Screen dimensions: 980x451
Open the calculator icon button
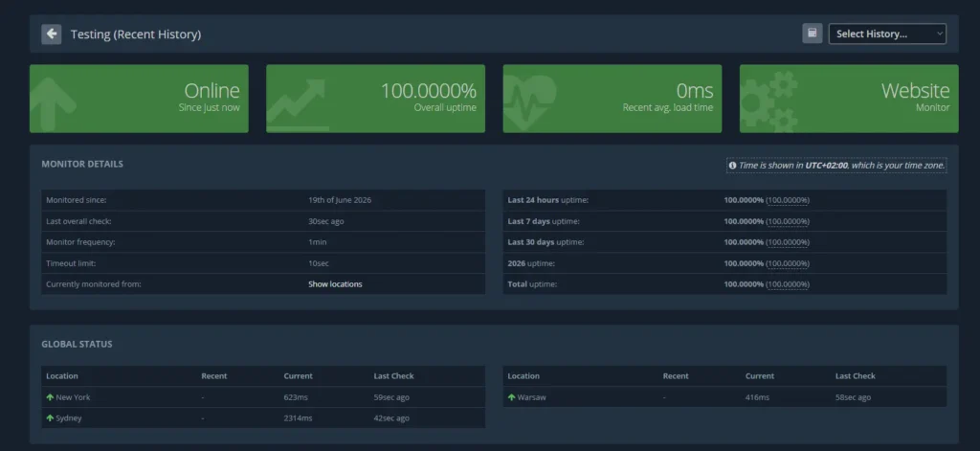tap(812, 34)
